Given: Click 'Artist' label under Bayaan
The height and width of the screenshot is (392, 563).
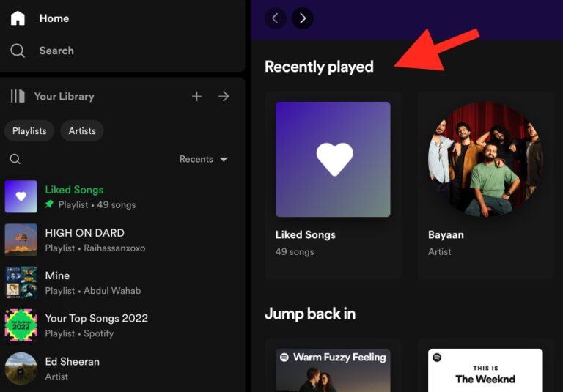Looking at the screenshot, I should (440, 251).
